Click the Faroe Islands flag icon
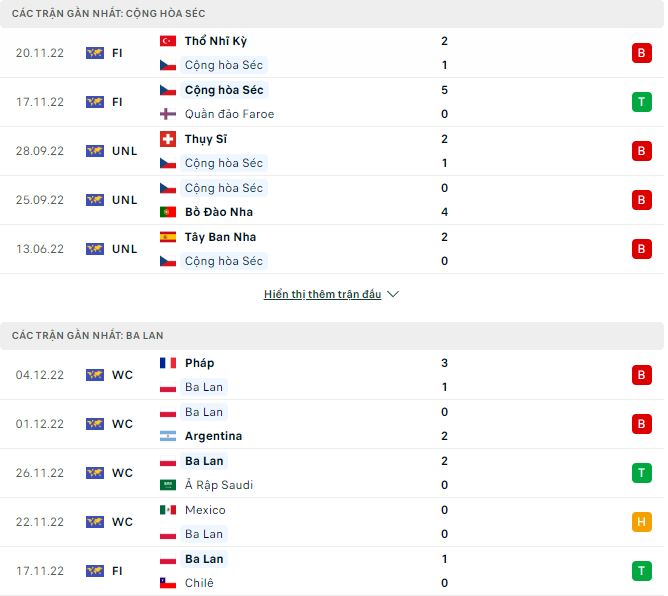668x596 pixels. (168, 114)
